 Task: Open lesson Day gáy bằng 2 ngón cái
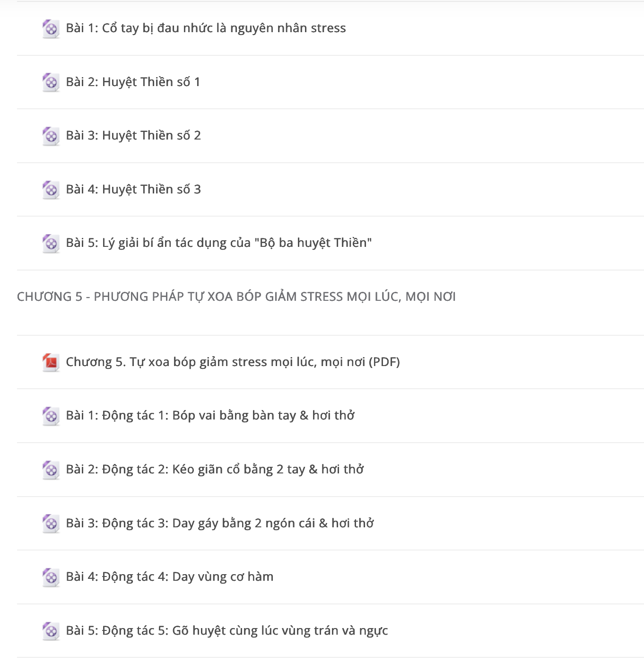220,524
